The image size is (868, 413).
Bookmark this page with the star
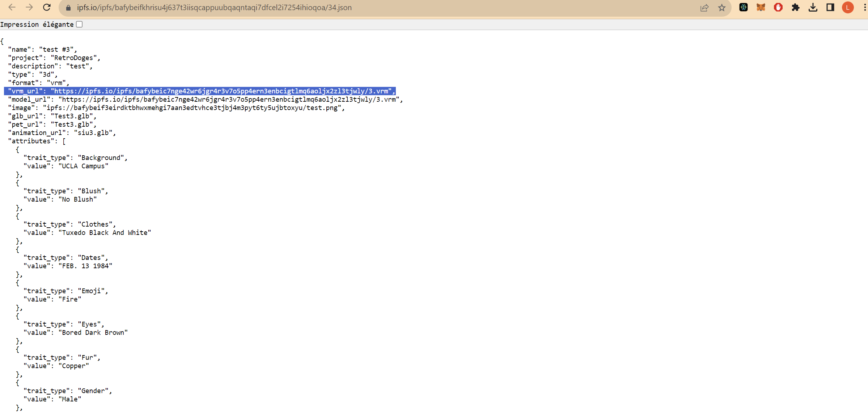[722, 8]
